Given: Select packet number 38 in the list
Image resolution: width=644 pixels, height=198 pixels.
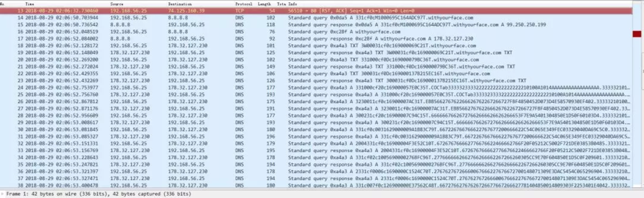Looking at the screenshot, I should (316, 185).
